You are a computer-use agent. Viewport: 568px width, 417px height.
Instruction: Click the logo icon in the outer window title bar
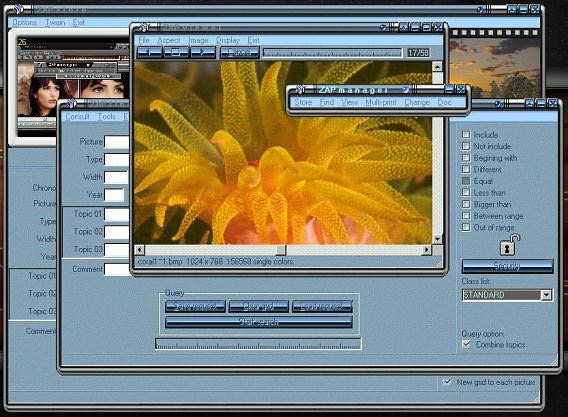(x=19, y=9)
